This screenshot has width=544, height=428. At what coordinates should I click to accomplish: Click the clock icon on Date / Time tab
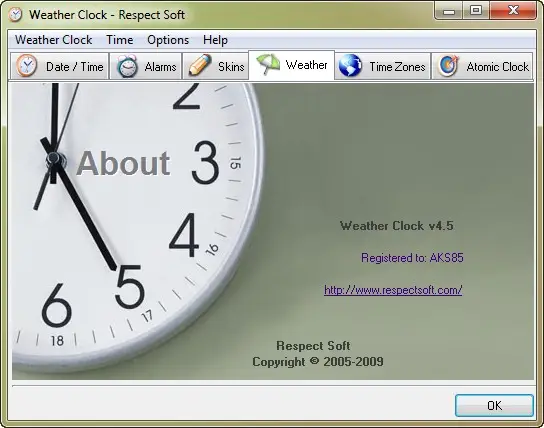27,66
